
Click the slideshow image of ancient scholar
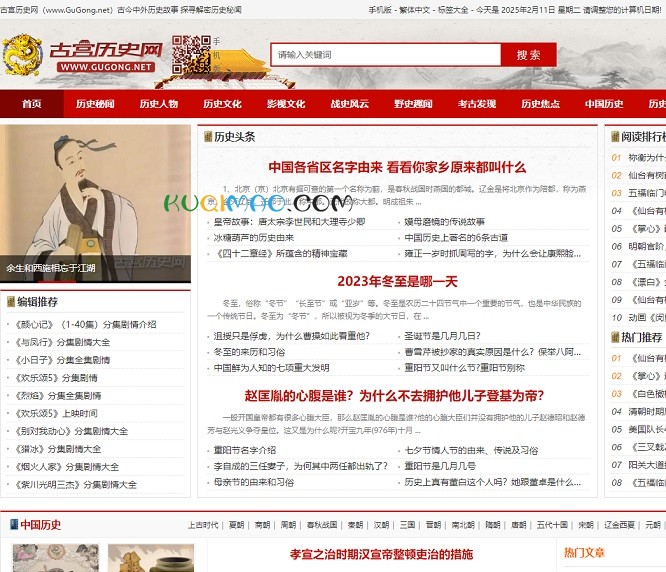tap(95, 203)
